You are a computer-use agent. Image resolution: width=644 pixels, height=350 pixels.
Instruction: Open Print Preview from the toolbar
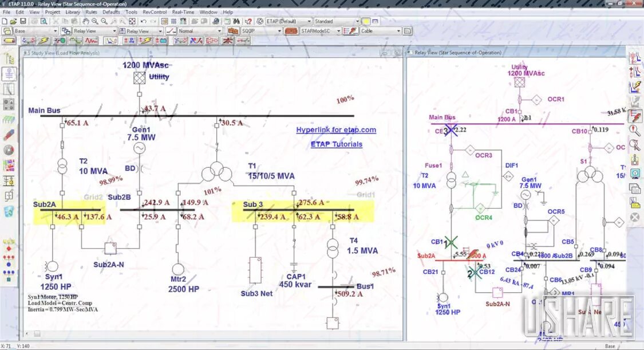click(44, 21)
